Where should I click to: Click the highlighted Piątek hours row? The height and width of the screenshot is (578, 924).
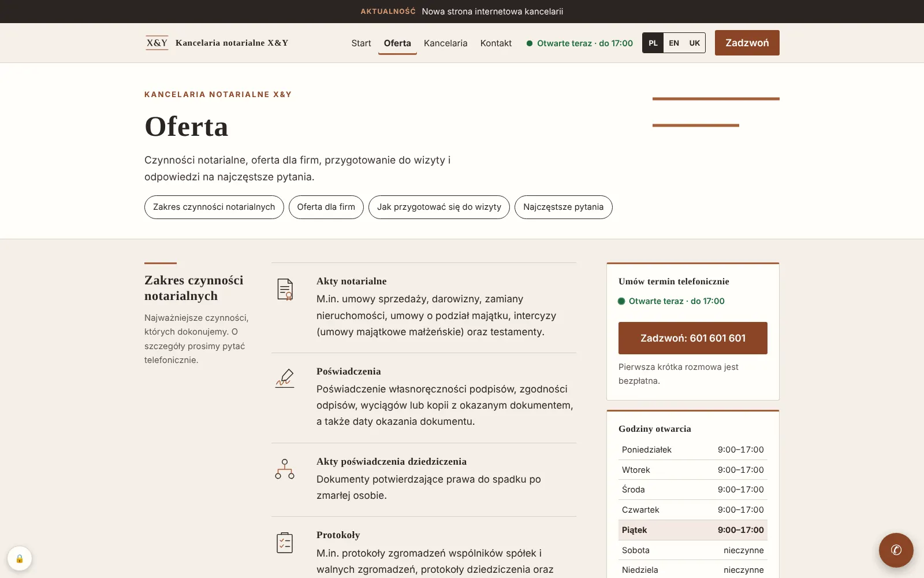[693, 530]
